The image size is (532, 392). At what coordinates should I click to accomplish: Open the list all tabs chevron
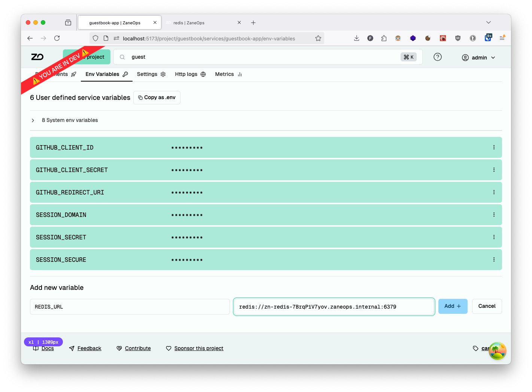pyautogui.click(x=489, y=22)
